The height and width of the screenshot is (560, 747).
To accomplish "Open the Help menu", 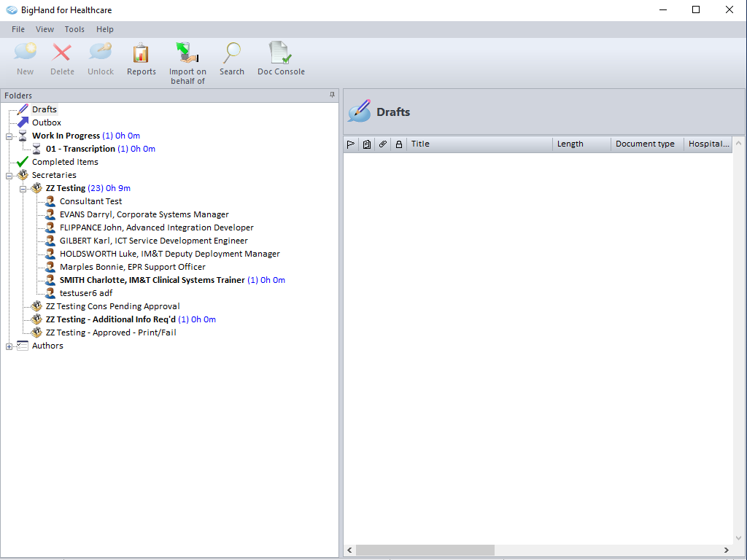I will coord(105,29).
